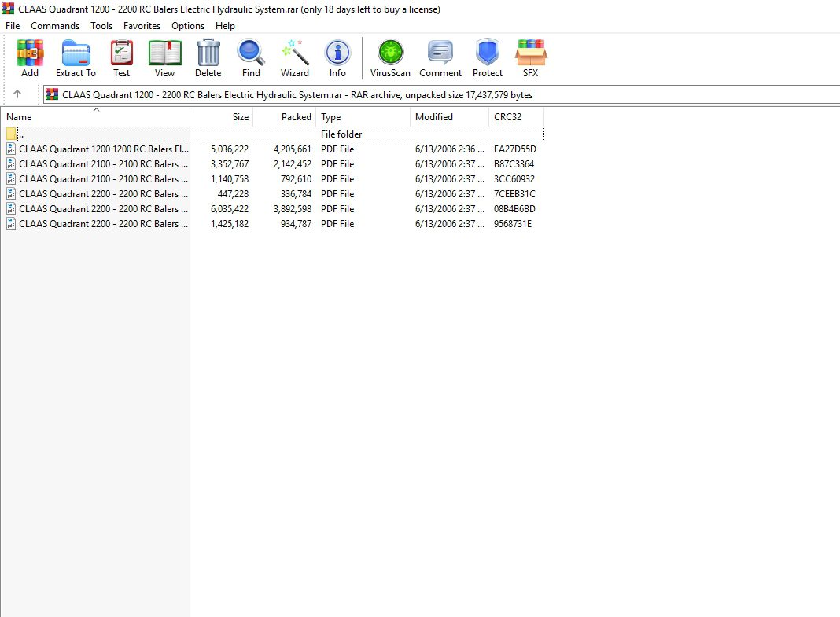Click modified date 6/13/2006 2:36
Image resolution: width=840 pixels, height=617 pixels.
tap(449, 149)
